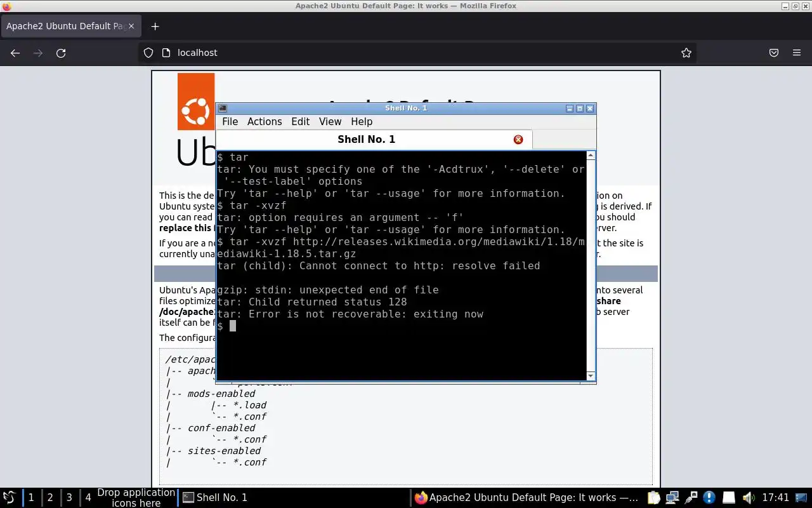812x508 pixels.
Task: Close Shell No. 1 tab with red X
Action: click(x=518, y=140)
